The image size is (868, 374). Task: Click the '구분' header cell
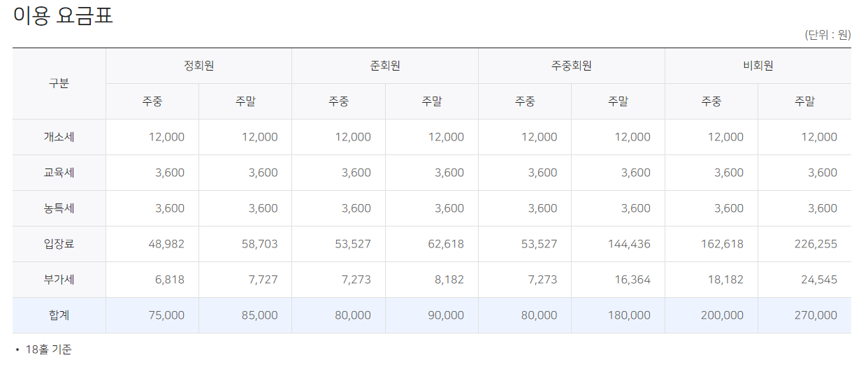pos(59,83)
